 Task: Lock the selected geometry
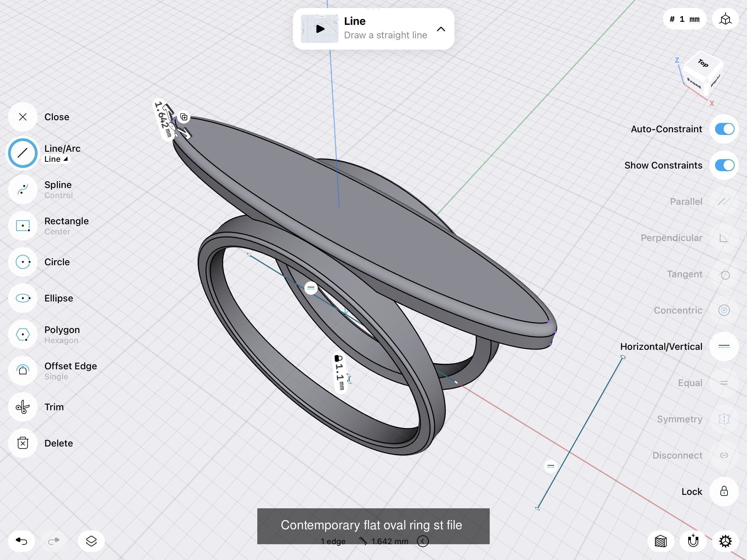point(724,492)
